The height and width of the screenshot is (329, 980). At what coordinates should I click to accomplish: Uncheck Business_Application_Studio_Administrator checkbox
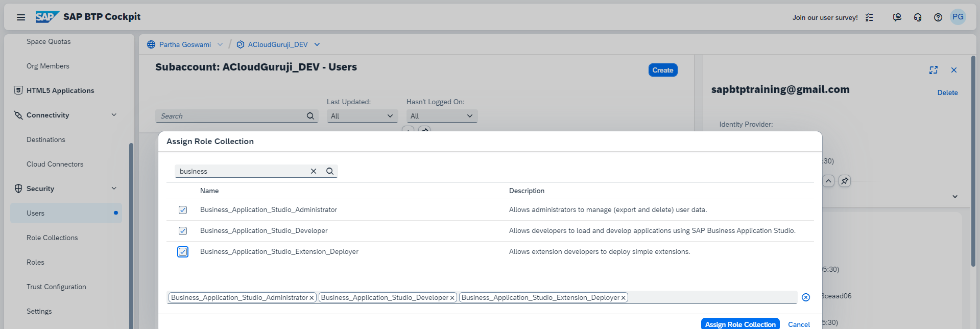pos(183,210)
